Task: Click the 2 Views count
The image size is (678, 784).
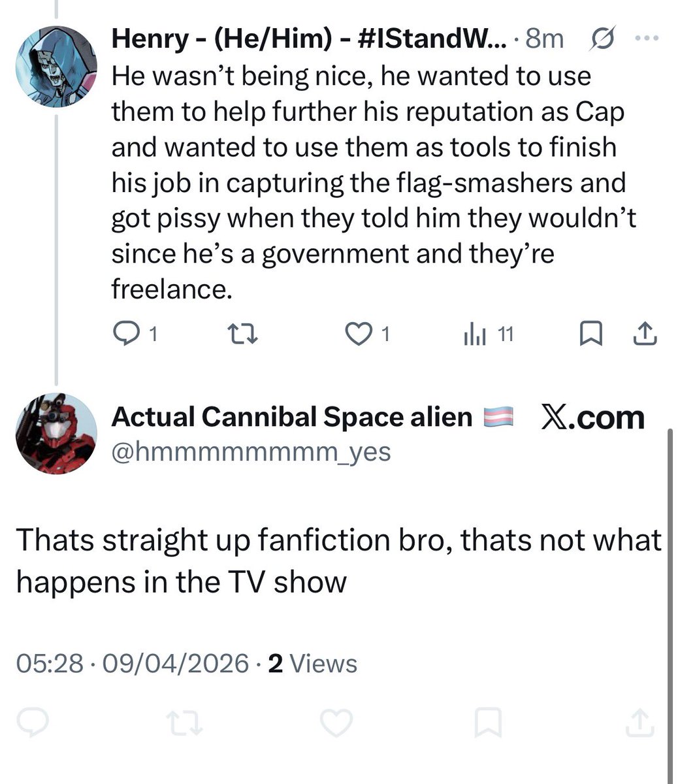Action: pos(313,664)
